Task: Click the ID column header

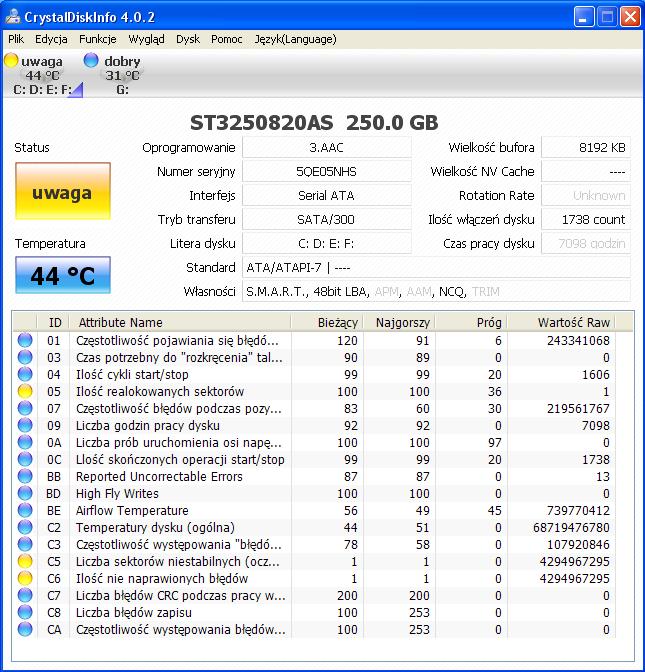Action: (54, 322)
